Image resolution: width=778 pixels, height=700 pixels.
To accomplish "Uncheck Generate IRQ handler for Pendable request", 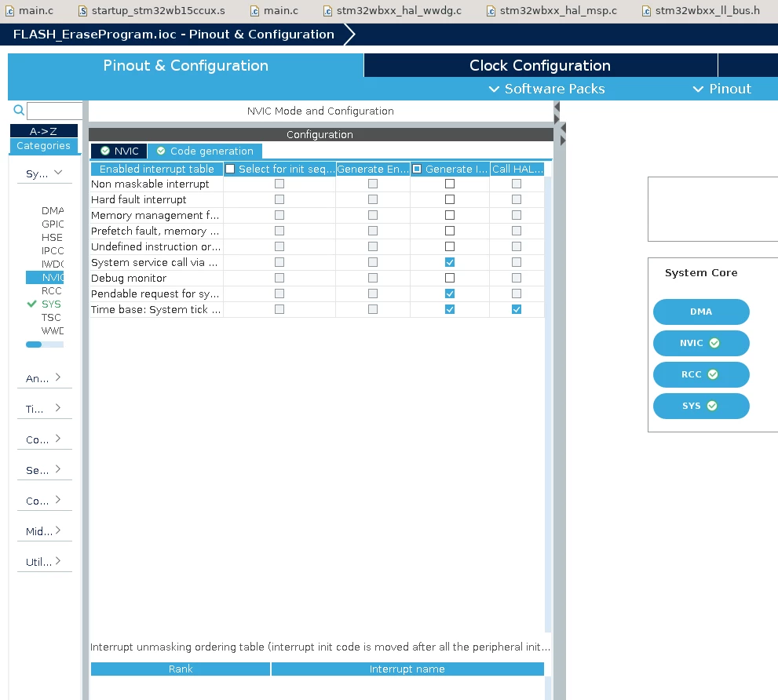I will pos(450,293).
